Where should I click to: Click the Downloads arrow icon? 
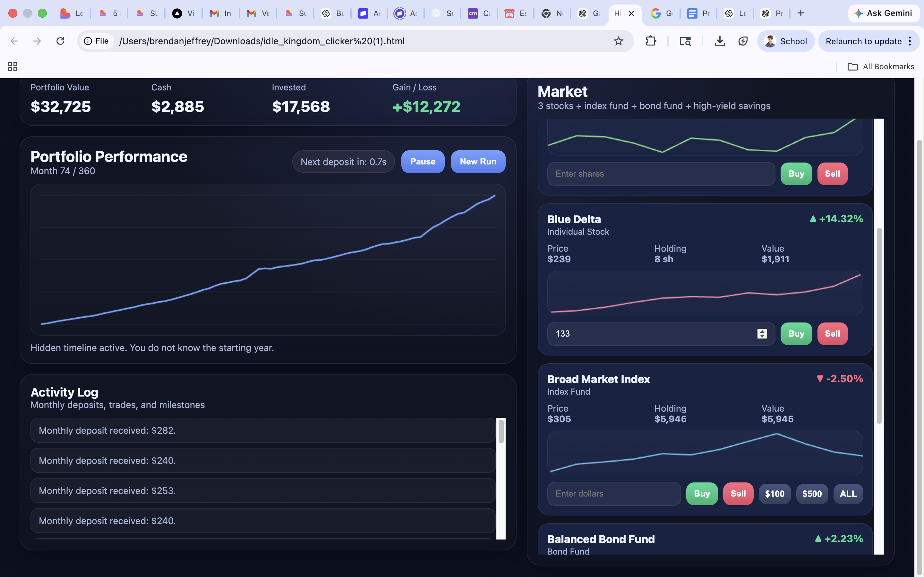[x=719, y=41]
